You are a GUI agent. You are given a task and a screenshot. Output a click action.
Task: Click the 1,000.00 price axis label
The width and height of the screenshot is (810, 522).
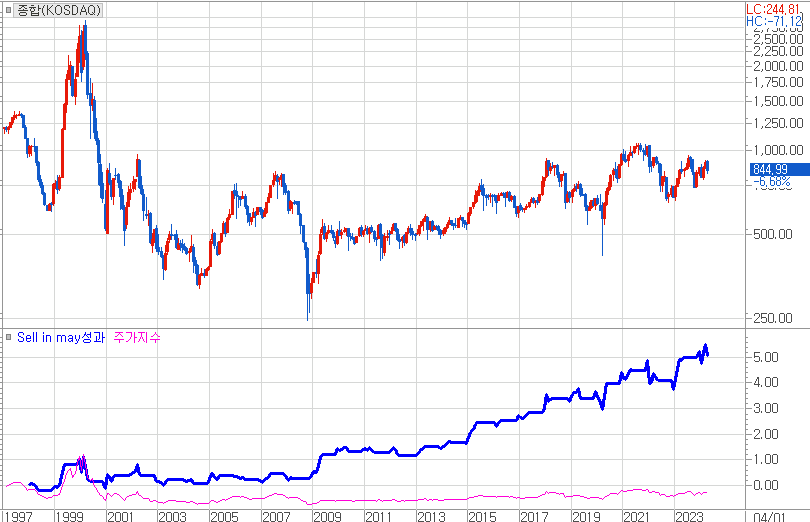775,149
